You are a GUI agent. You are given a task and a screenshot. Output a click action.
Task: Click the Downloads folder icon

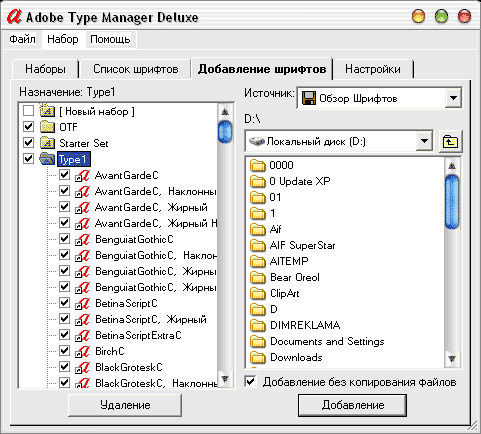click(x=258, y=357)
